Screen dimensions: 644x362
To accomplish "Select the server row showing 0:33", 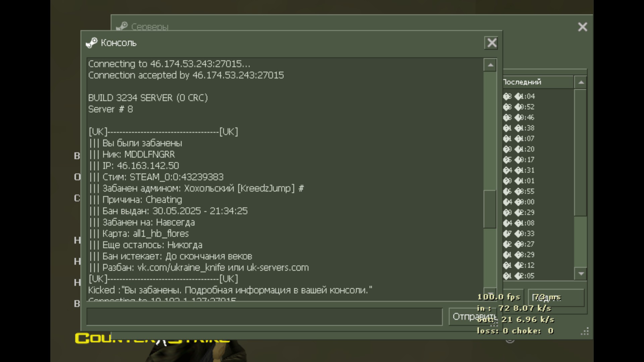I will [x=538, y=234].
